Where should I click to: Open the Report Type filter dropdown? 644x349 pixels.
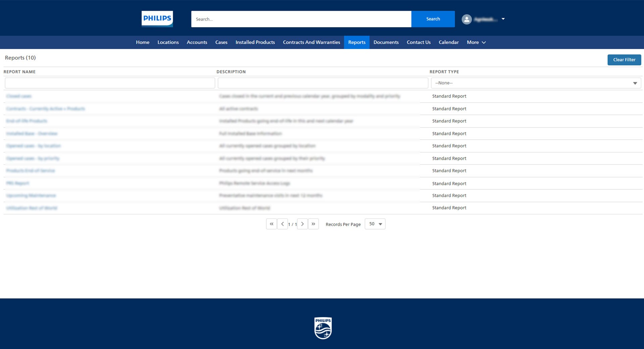pyautogui.click(x=536, y=83)
